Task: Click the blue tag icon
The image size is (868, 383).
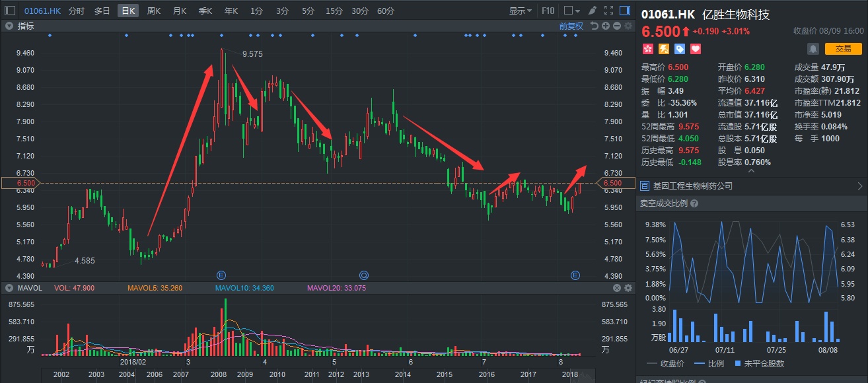Action: click(679, 49)
